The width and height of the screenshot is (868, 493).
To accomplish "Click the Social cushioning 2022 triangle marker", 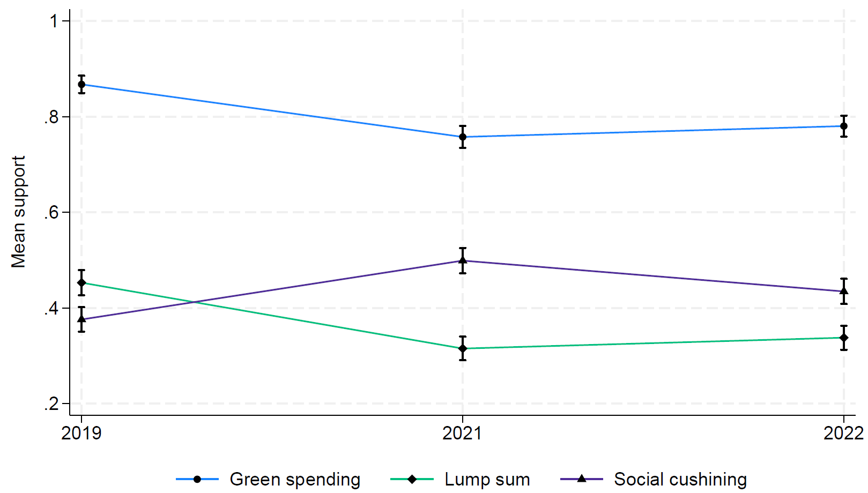I will tap(844, 291).
